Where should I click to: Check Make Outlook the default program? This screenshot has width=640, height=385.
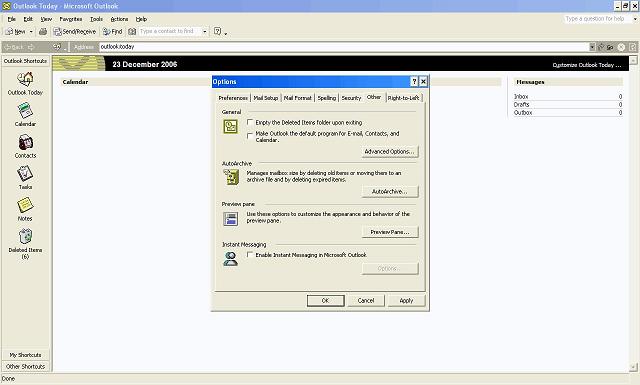coord(250,136)
